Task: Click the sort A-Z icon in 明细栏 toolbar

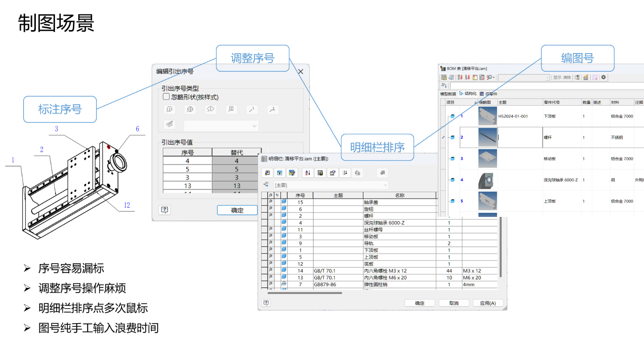Action: pyautogui.click(x=307, y=173)
